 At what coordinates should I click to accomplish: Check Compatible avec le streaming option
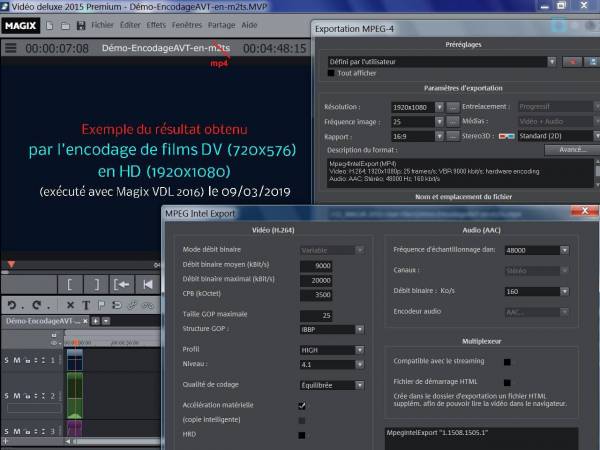[507, 362]
